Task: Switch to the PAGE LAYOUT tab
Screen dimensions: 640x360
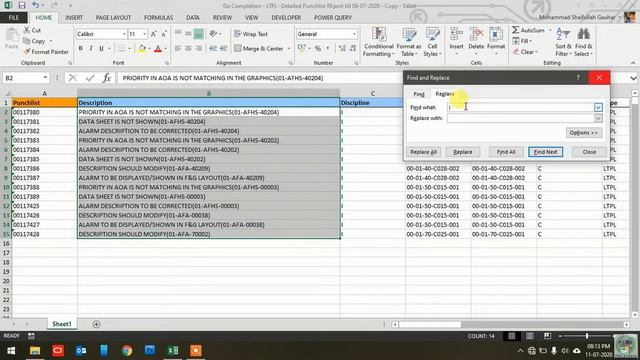Action: pyautogui.click(x=113, y=18)
